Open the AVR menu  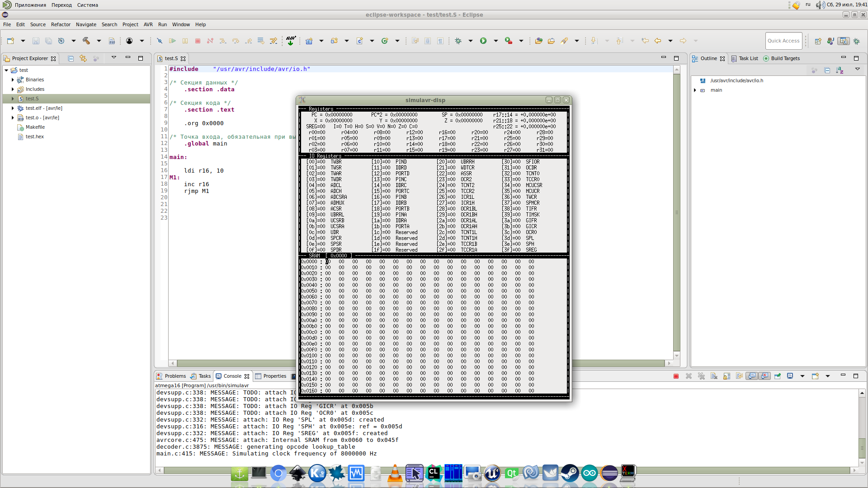click(148, 24)
